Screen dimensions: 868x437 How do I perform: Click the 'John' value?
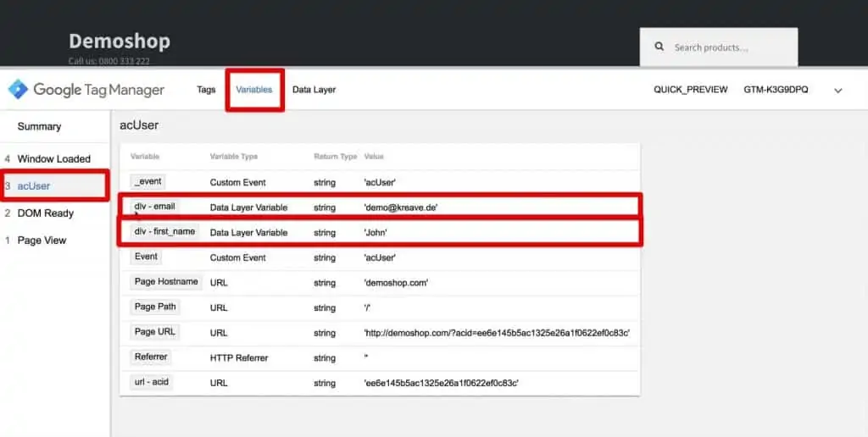pos(376,233)
